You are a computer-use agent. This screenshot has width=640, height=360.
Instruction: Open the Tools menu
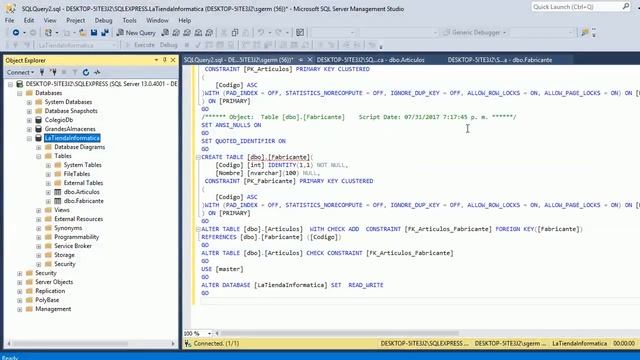pyautogui.click(x=129, y=20)
